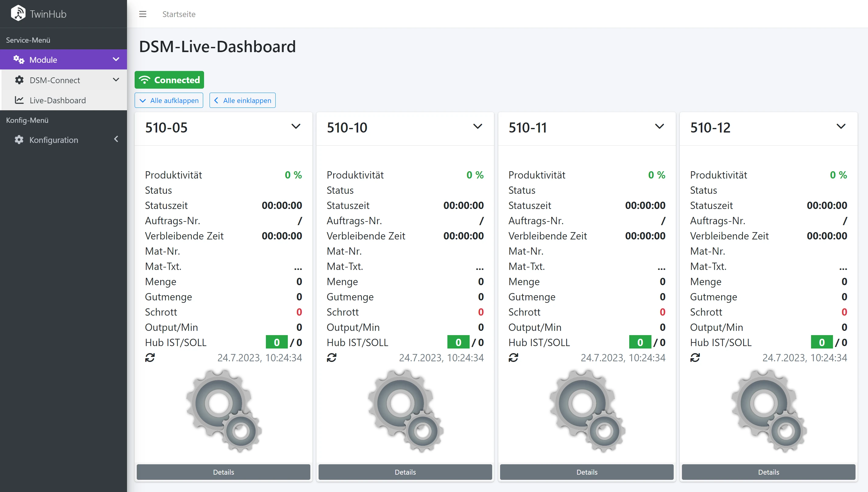Click the Konfig-Menü section label
Viewport: 868px width, 492px height.
(x=27, y=120)
